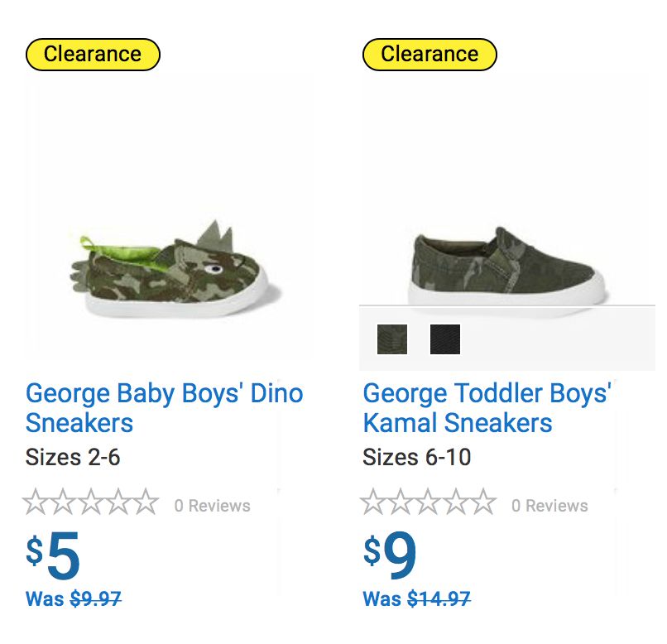This screenshot has width=667, height=644.
Task: Click fifth empty star under Kamal Sneakers
Action: tap(482, 503)
